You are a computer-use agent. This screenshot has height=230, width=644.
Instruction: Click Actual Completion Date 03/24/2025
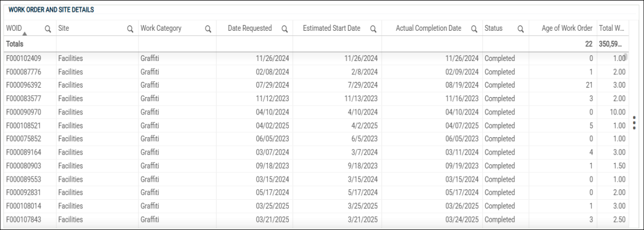(x=462, y=220)
